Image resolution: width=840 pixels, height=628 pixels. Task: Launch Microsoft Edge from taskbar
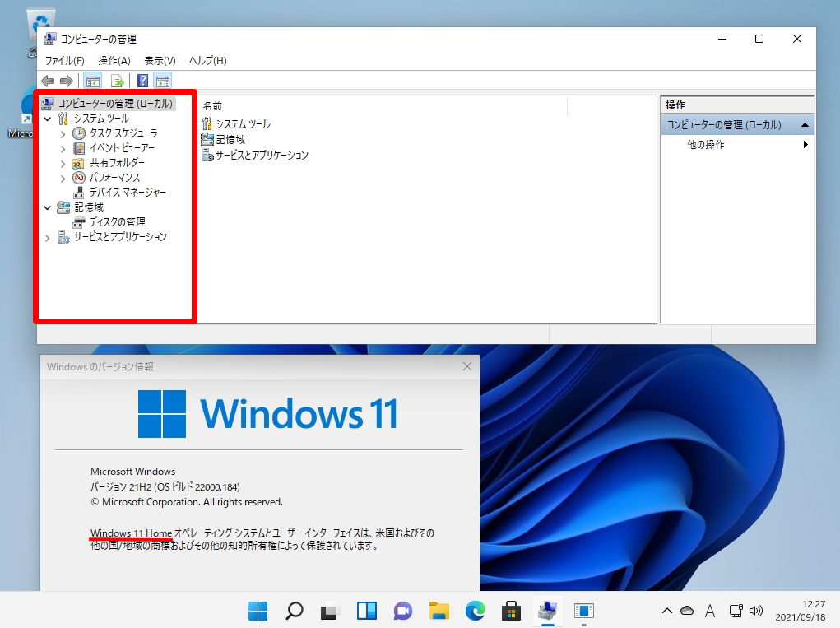[x=476, y=611]
